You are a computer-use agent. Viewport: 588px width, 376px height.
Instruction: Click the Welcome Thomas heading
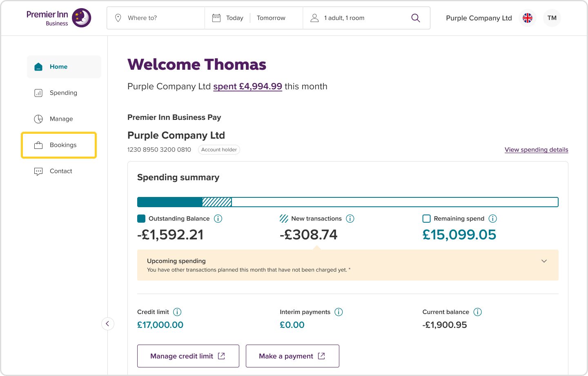tap(197, 64)
